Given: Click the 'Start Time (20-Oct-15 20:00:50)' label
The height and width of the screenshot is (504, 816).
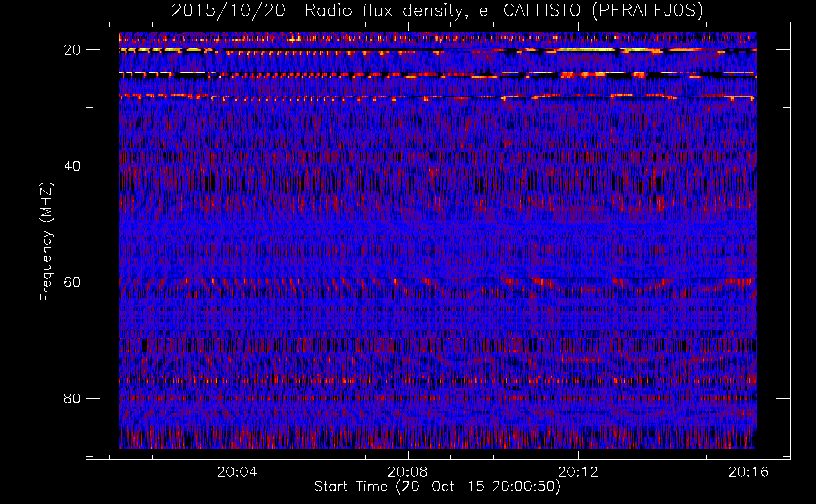Looking at the screenshot, I should point(437,487).
